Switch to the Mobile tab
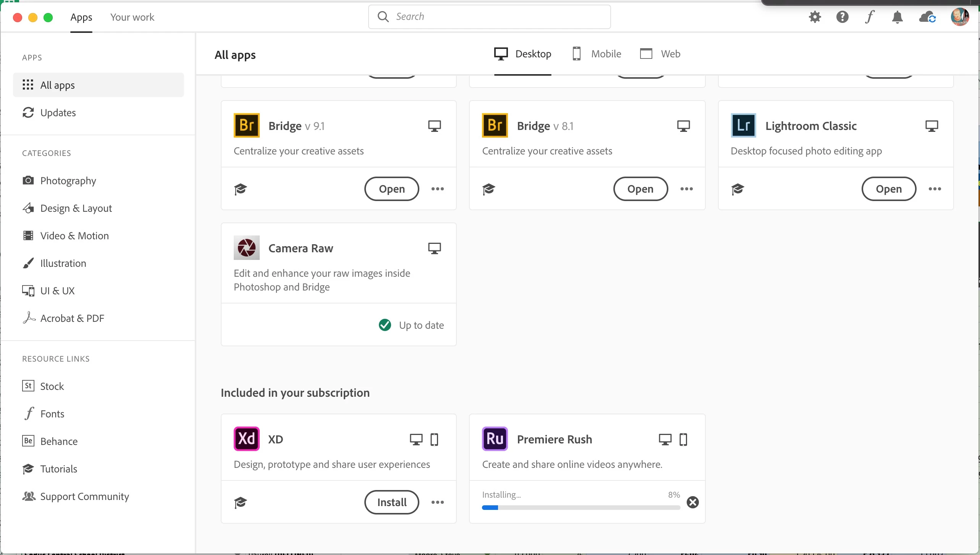This screenshot has width=980, height=555. (x=597, y=54)
